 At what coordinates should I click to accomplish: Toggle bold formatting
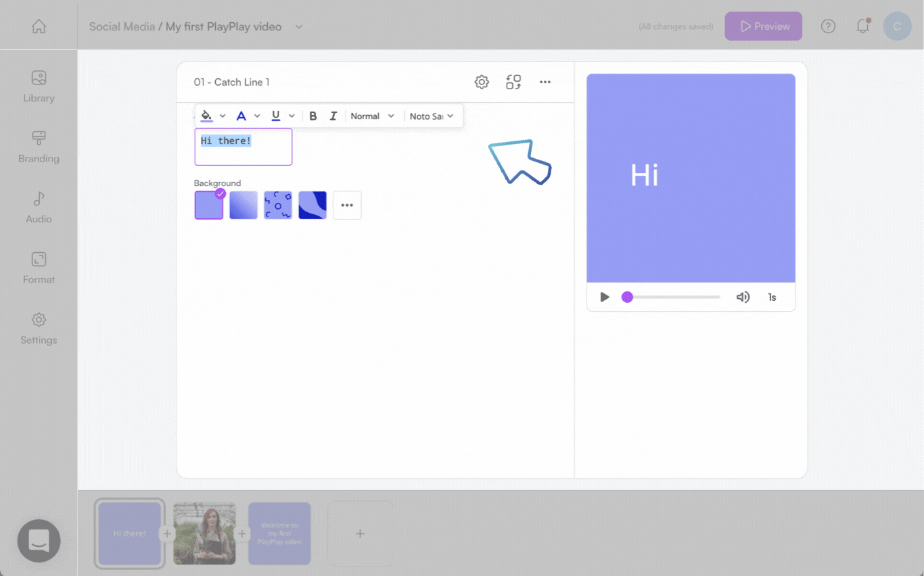click(x=313, y=116)
